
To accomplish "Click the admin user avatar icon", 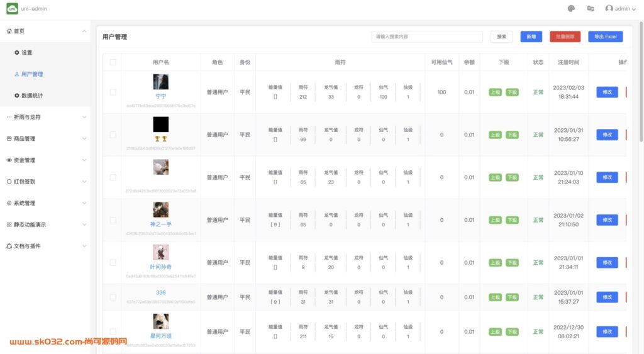I will click(609, 9).
